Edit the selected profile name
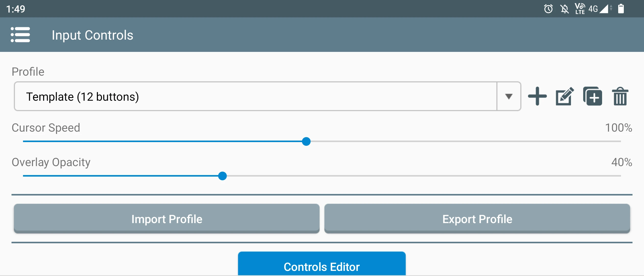The image size is (644, 276). 565,96
